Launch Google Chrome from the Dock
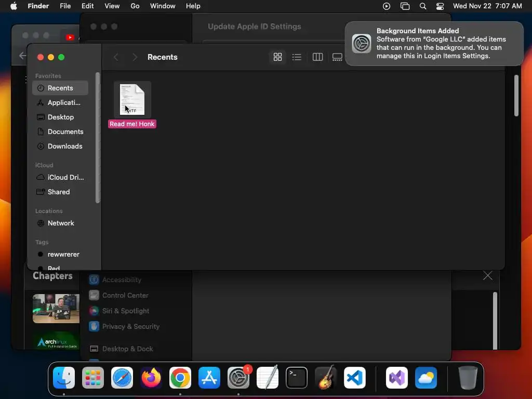Image resolution: width=532 pixels, height=399 pixels. click(x=180, y=378)
